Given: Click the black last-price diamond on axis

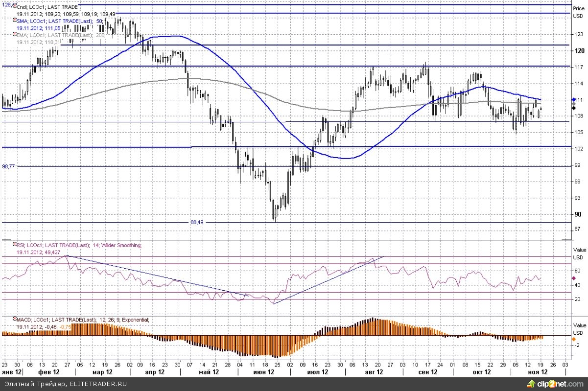Looking at the screenshot, I should (574, 107).
